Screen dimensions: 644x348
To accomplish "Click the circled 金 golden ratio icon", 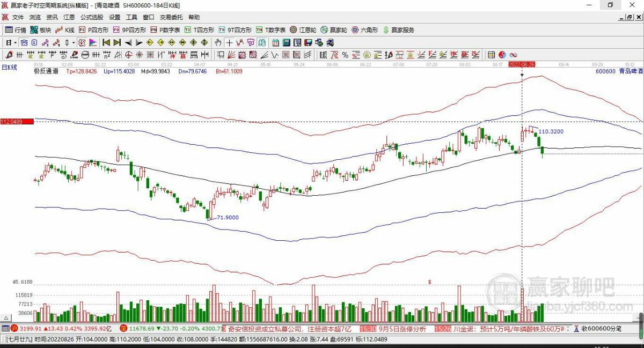I will pyautogui.click(x=367, y=55).
